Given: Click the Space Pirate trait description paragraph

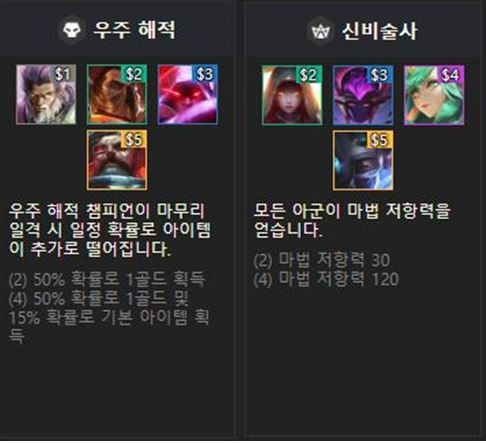Looking at the screenshot, I should point(110,230).
